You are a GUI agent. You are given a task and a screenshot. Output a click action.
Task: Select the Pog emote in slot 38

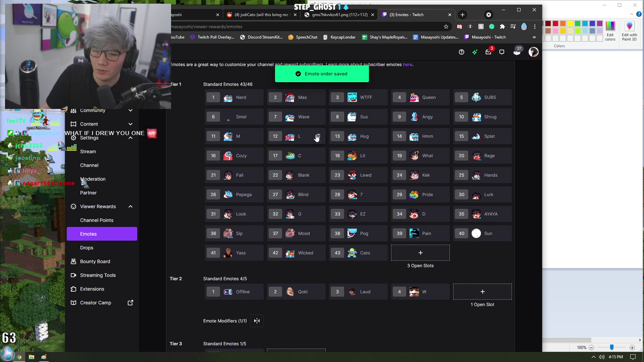(358, 233)
